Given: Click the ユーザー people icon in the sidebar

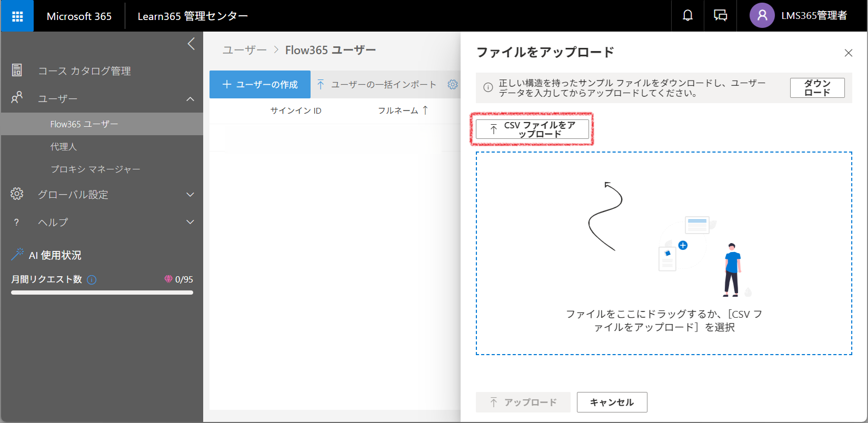Looking at the screenshot, I should (x=17, y=98).
